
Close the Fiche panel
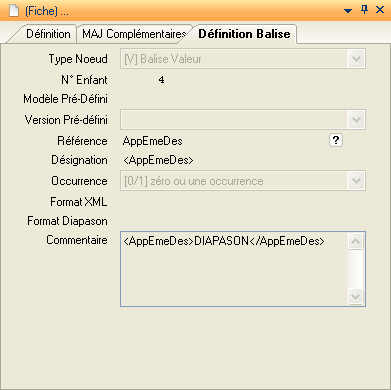tap(380, 10)
